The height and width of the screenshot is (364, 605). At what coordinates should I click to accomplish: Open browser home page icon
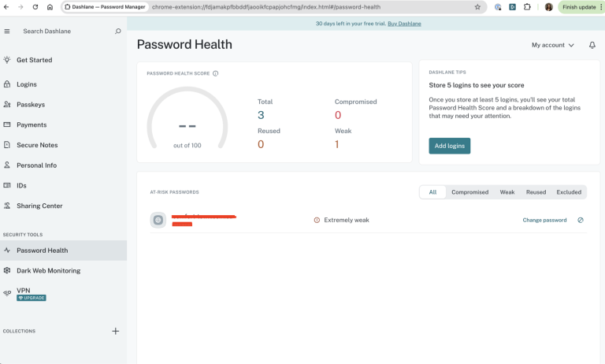click(50, 7)
